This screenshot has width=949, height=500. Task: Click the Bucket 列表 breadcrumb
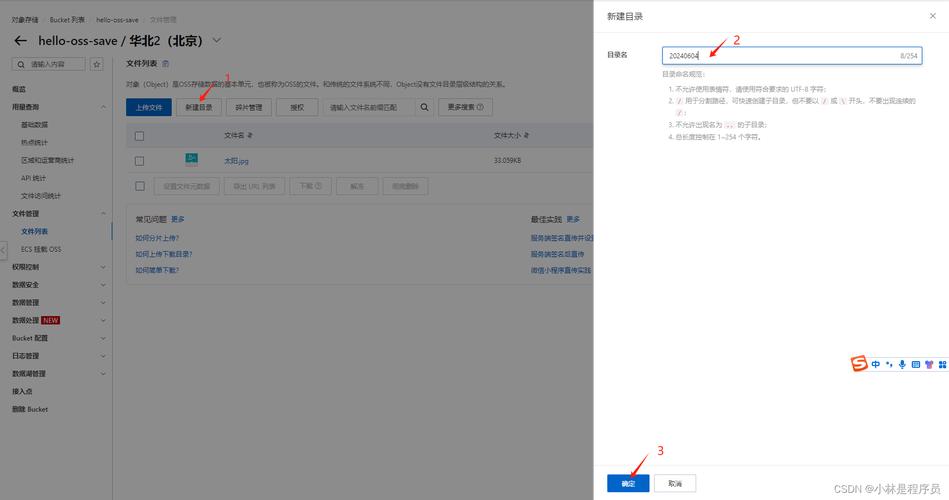pos(67,20)
